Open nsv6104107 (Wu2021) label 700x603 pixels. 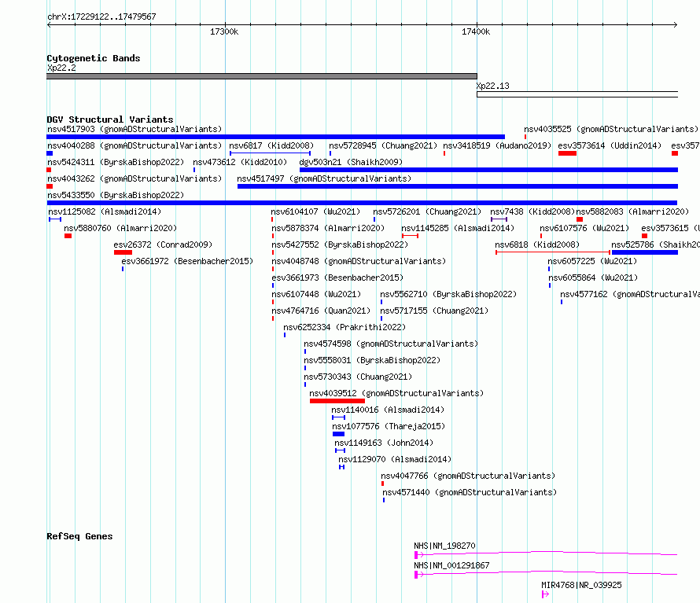click(x=315, y=212)
